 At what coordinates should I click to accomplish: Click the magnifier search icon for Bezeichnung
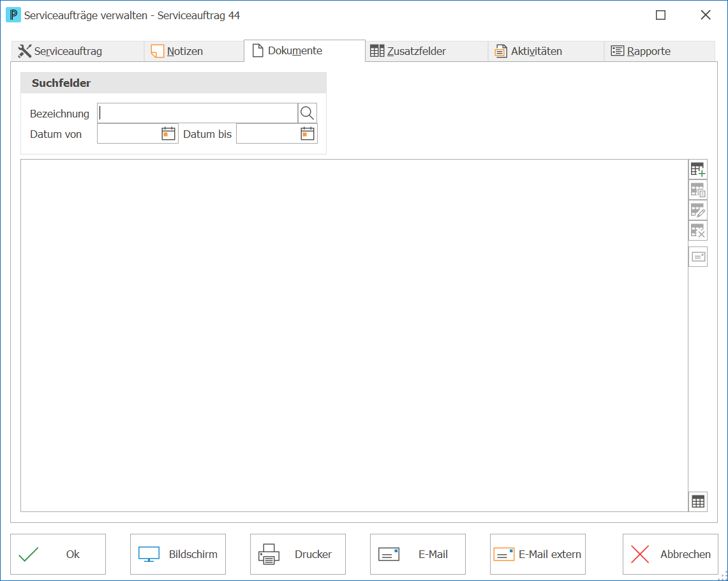click(x=307, y=113)
